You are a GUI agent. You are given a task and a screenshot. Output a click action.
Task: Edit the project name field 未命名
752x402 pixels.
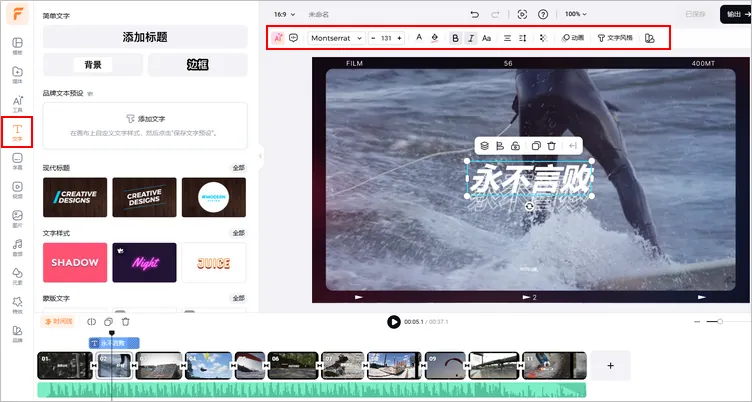click(318, 14)
